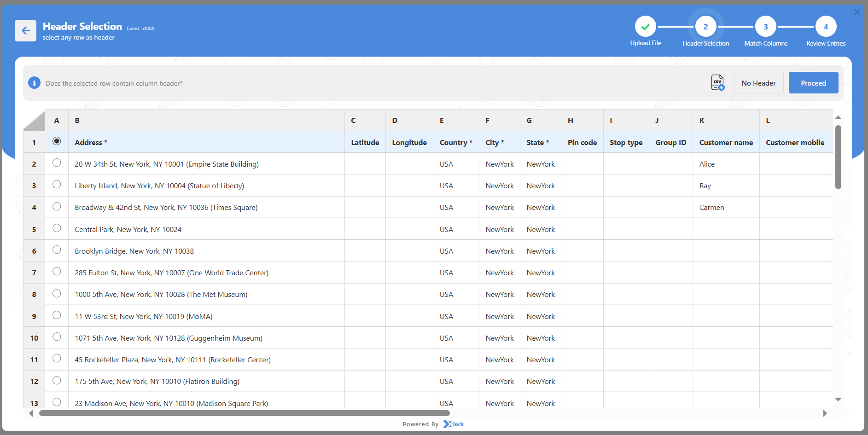Click the back arrow button
The height and width of the screenshot is (435, 868).
(x=25, y=31)
